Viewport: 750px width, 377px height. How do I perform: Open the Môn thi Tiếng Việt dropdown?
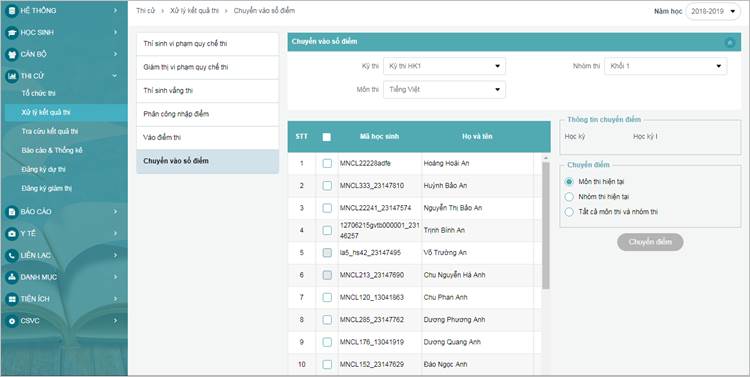click(x=444, y=89)
